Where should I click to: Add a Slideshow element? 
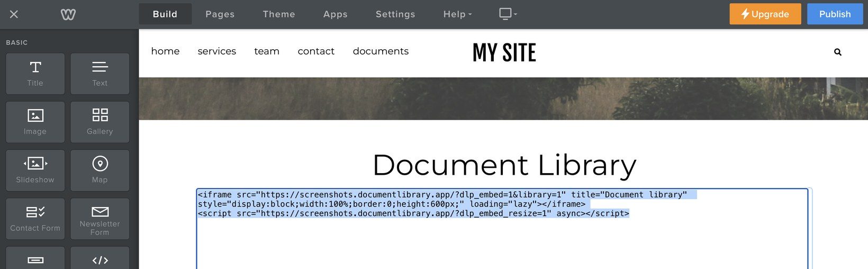tap(35, 171)
